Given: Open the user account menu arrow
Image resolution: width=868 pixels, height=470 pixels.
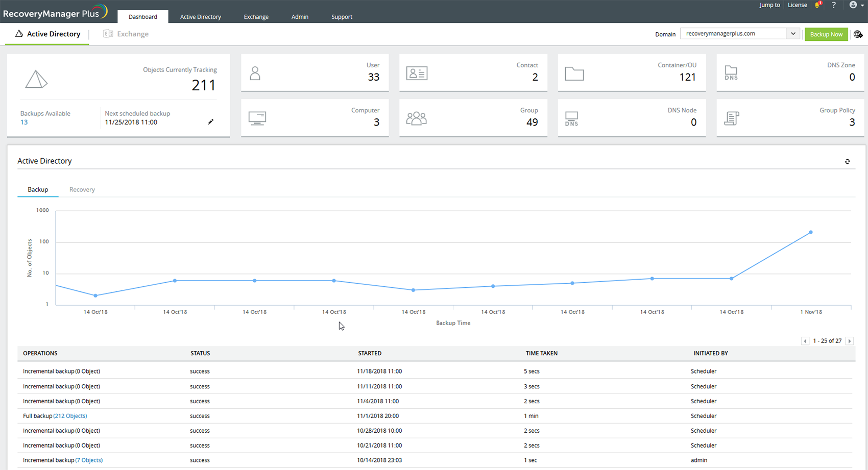Looking at the screenshot, I should (x=862, y=6).
